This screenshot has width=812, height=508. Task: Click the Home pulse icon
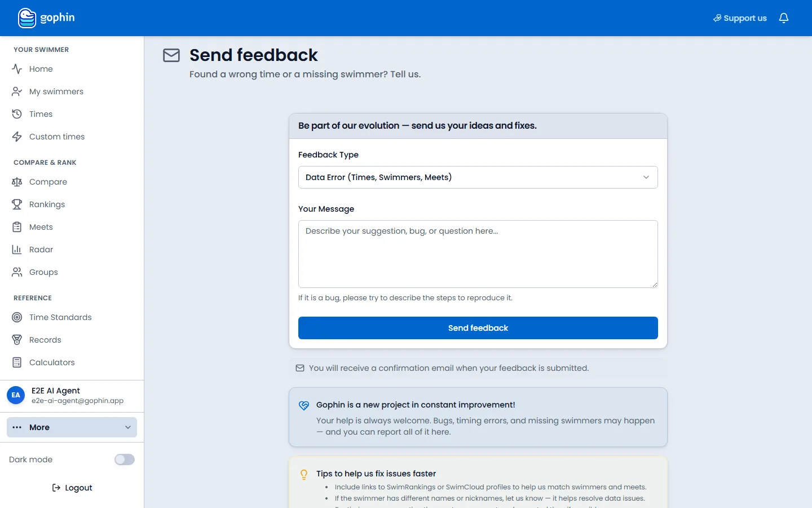(17, 69)
